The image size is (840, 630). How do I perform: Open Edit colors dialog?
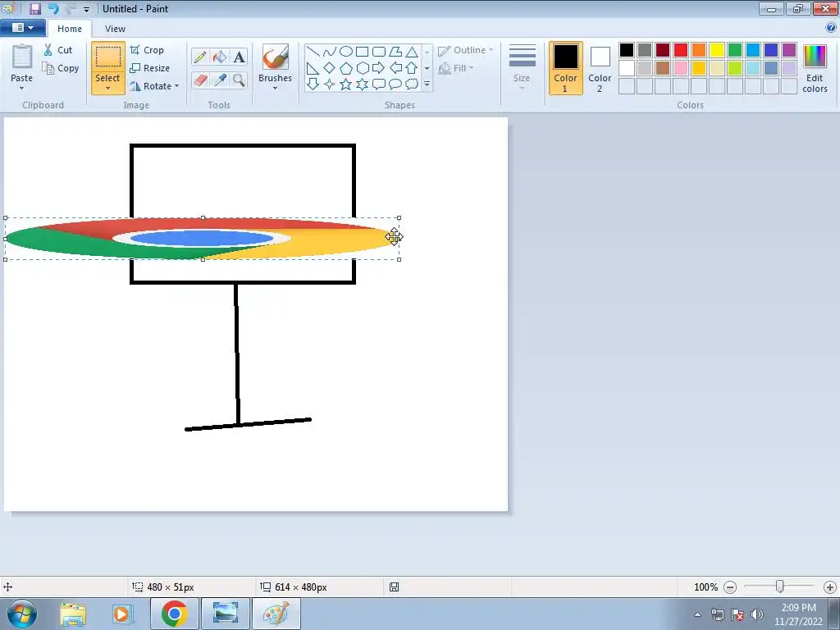[815, 68]
